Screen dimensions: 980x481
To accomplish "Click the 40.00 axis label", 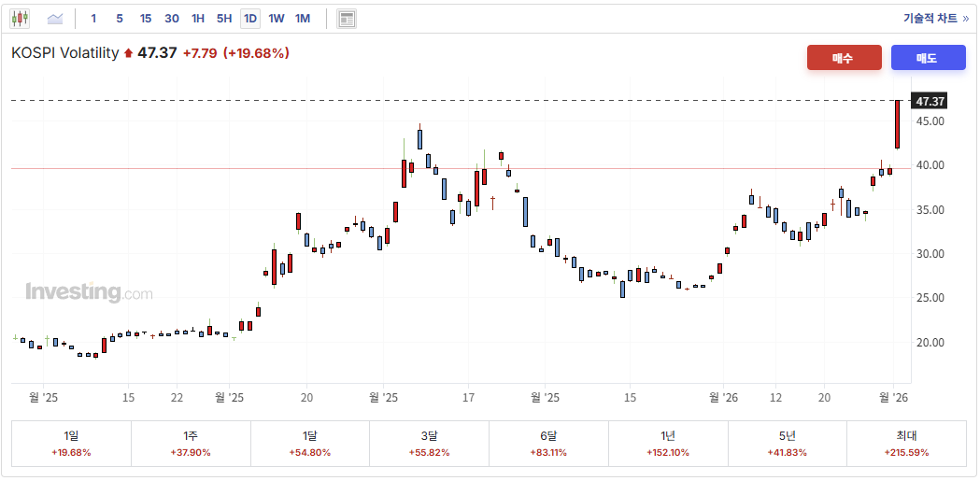I will pyautogui.click(x=930, y=165).
